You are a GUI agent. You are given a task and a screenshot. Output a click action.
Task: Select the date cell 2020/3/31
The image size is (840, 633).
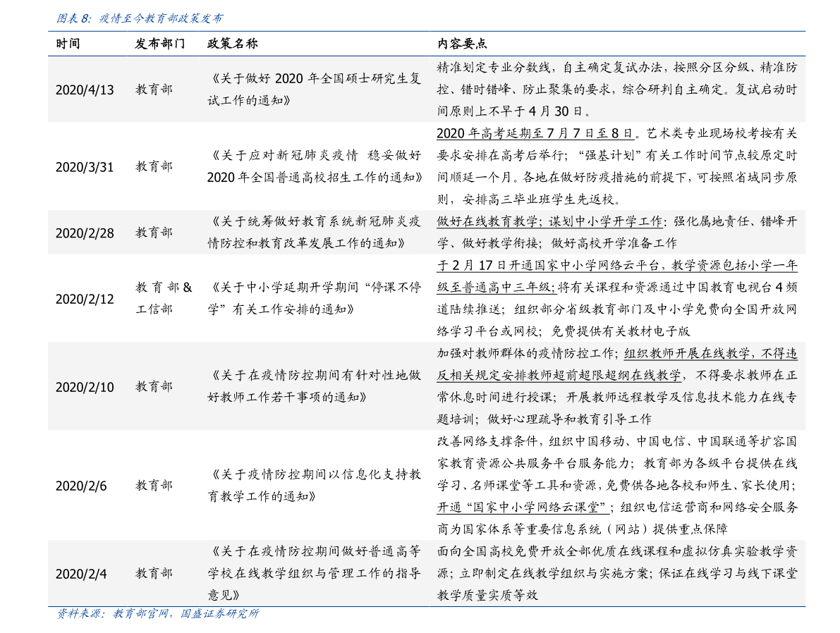[x=85, y=166]
